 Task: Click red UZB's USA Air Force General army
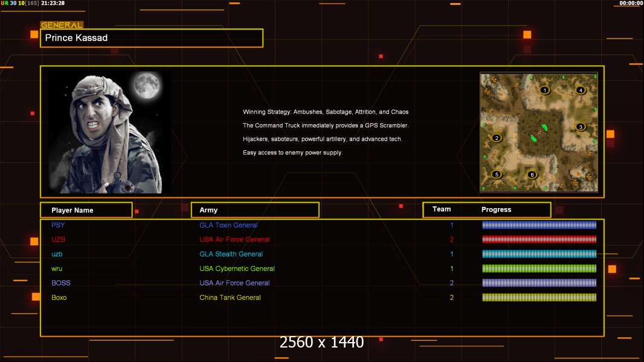coord(234,240)
